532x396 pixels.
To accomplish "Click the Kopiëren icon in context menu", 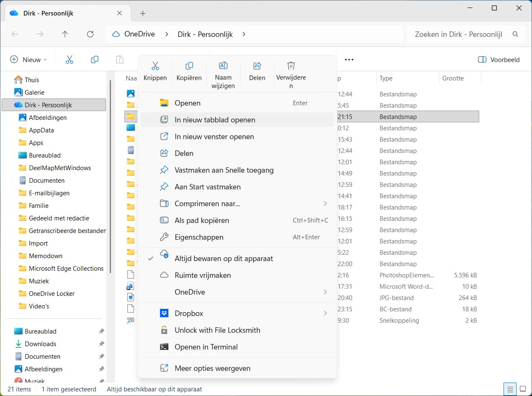I will point(189,66).
